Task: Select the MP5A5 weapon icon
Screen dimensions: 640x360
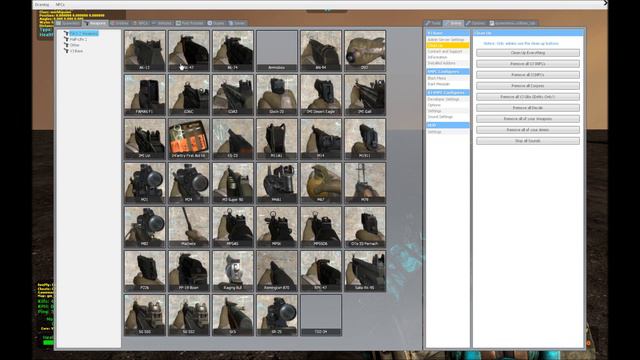Action: tap(233, 227)
